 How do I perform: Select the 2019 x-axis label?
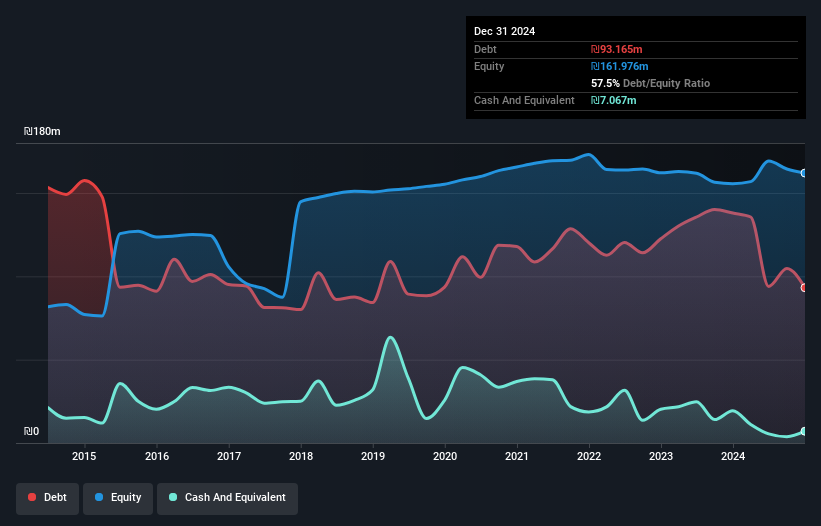pyautogui.click(x=373, y=456)
